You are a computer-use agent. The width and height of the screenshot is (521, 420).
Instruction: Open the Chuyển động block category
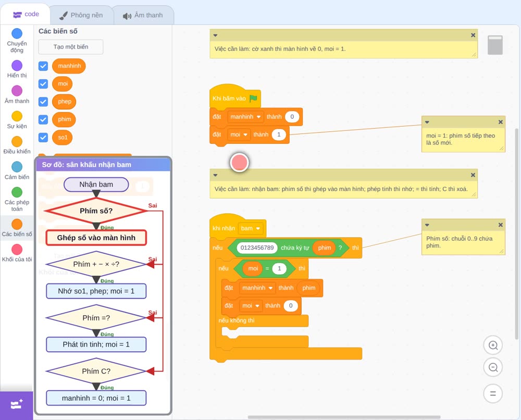[17, 40]
